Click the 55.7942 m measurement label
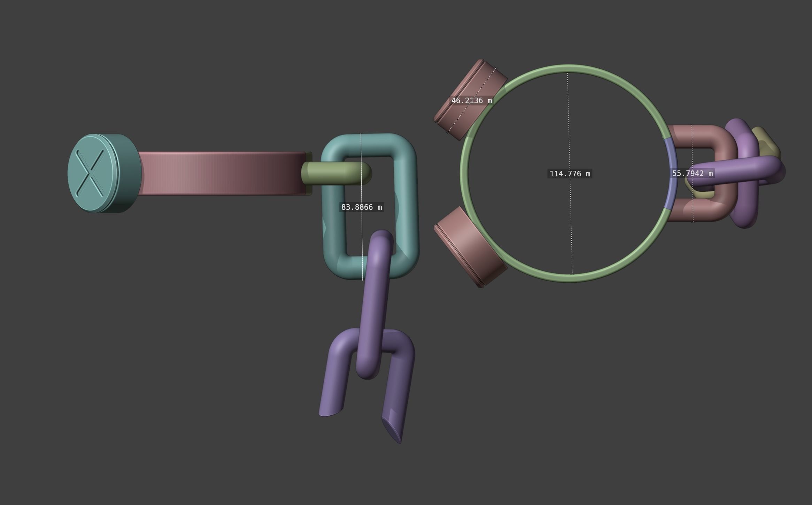 692,173
